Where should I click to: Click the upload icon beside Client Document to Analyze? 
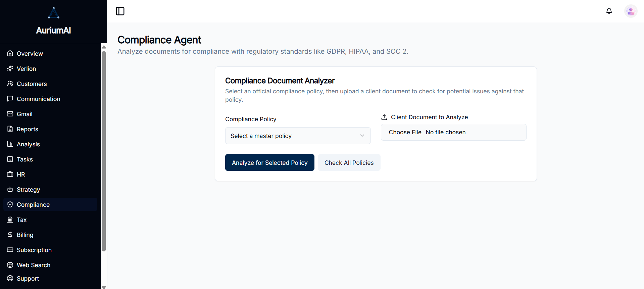click(x=384, y=117)
